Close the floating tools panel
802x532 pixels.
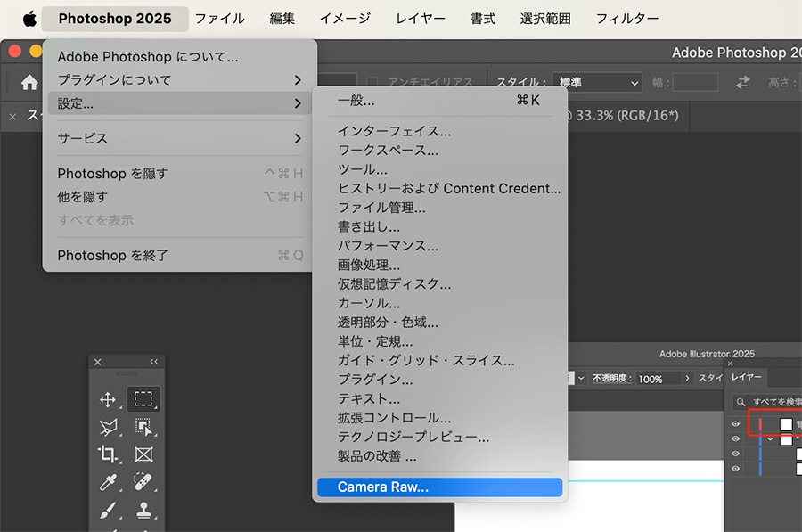tap(98, 362)
